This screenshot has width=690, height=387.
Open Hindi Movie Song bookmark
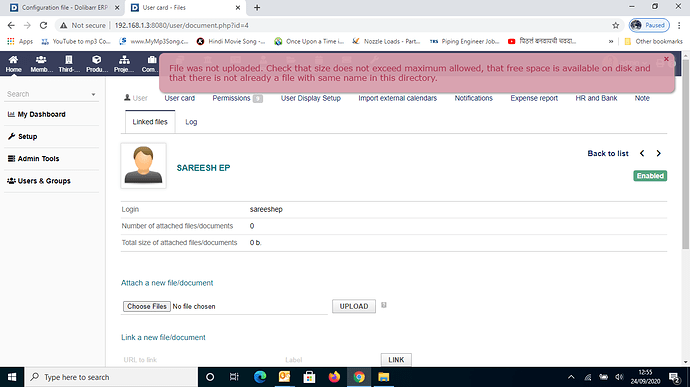(231, 41)
